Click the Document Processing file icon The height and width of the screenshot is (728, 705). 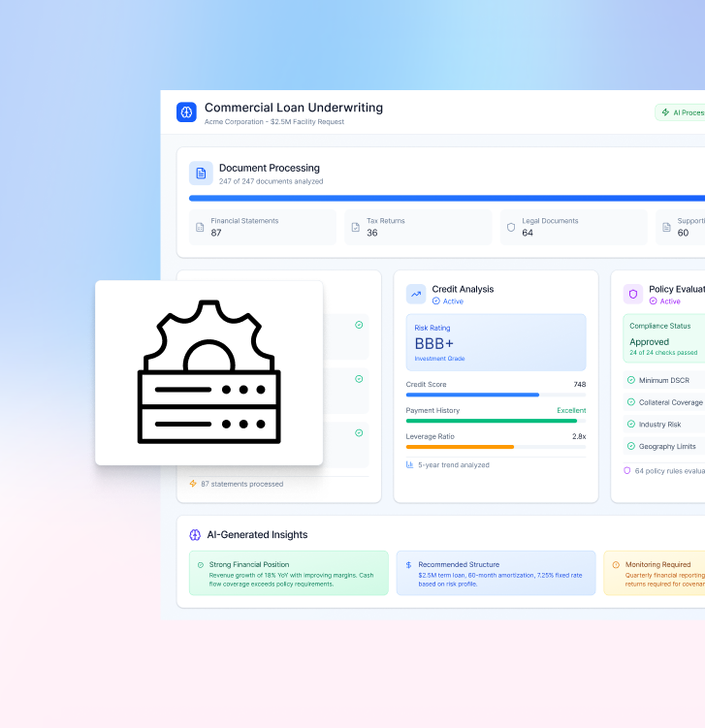[201, 174]
